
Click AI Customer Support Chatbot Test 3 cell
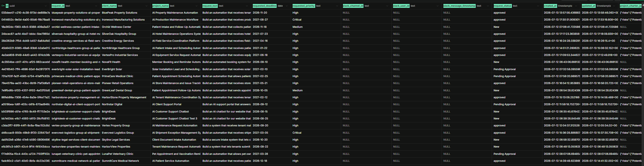pyautogui.click(x=176, y=119)
